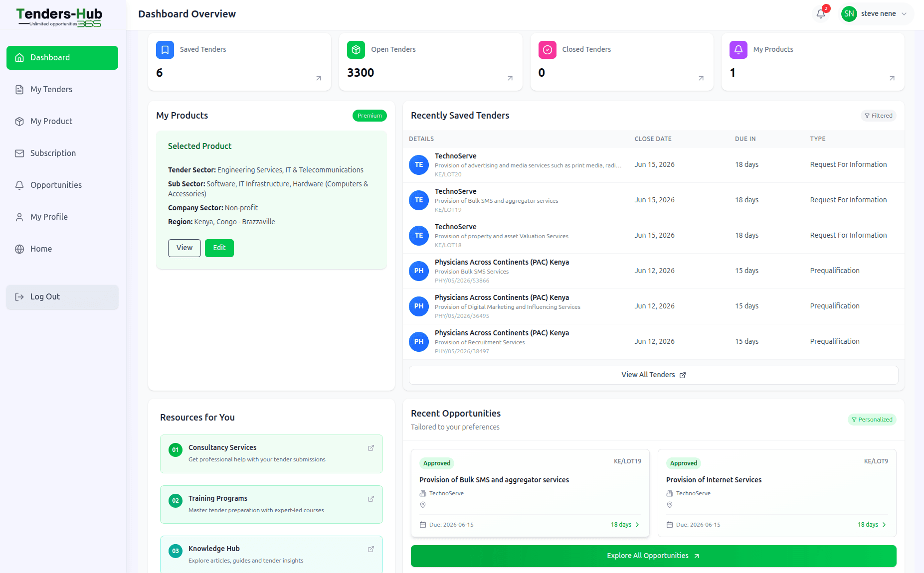Click PH avatar for Recruitment Services tender
The image size is (924, 573).
pyautogui.click(x=419, y=342)
